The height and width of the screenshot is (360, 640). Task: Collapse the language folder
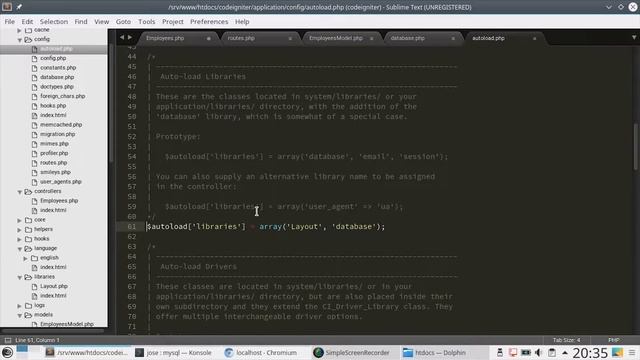click(20, 249)
